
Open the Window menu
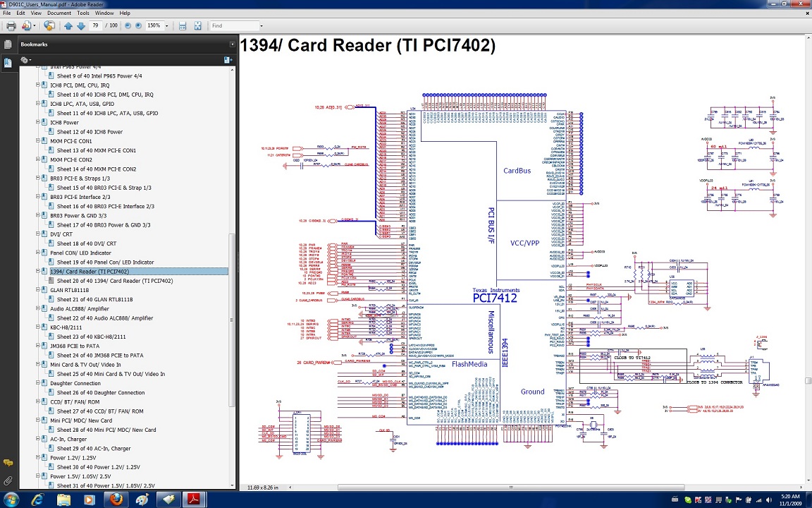pos(104,13)
